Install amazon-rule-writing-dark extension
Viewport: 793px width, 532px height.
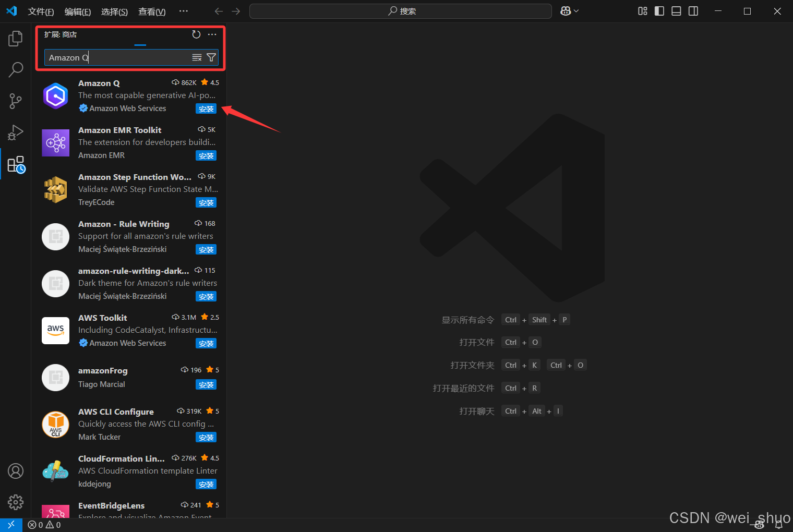point(206,297)
